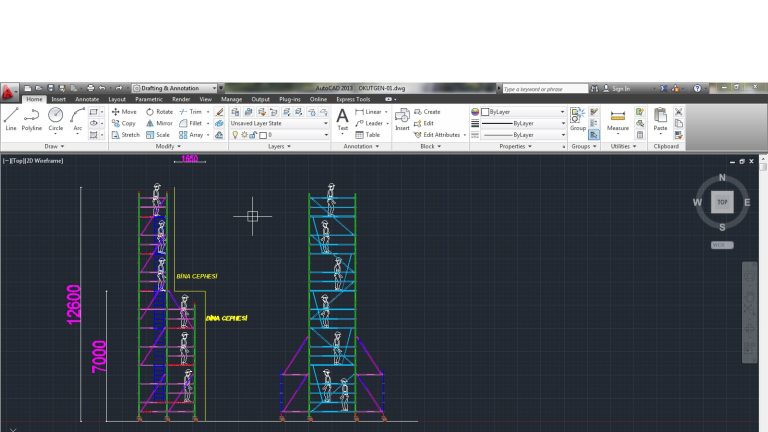Choose the Arc tool
This screenshot has height=432, width=768.
[77, 118]
